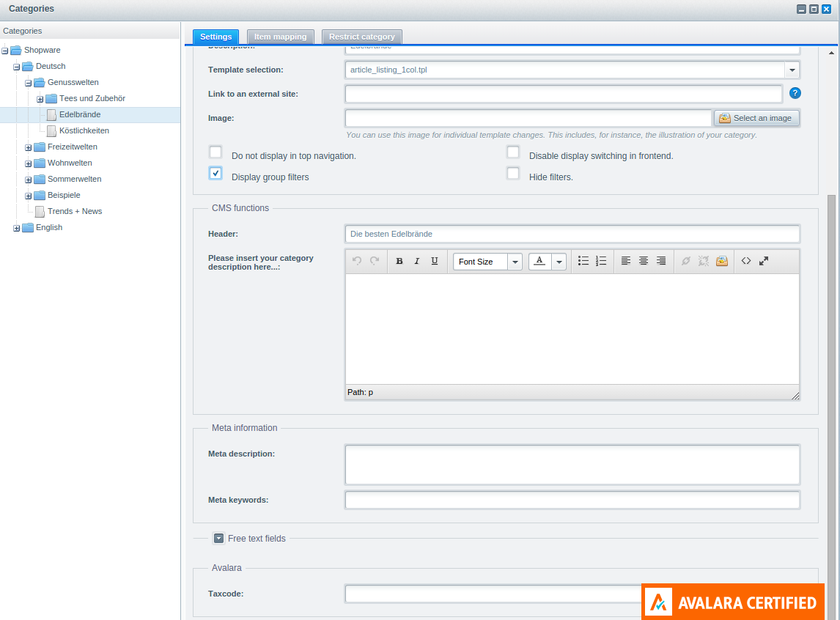Switch to the Item mapping tab
This screenshot has height=620, width=840.
280,37
